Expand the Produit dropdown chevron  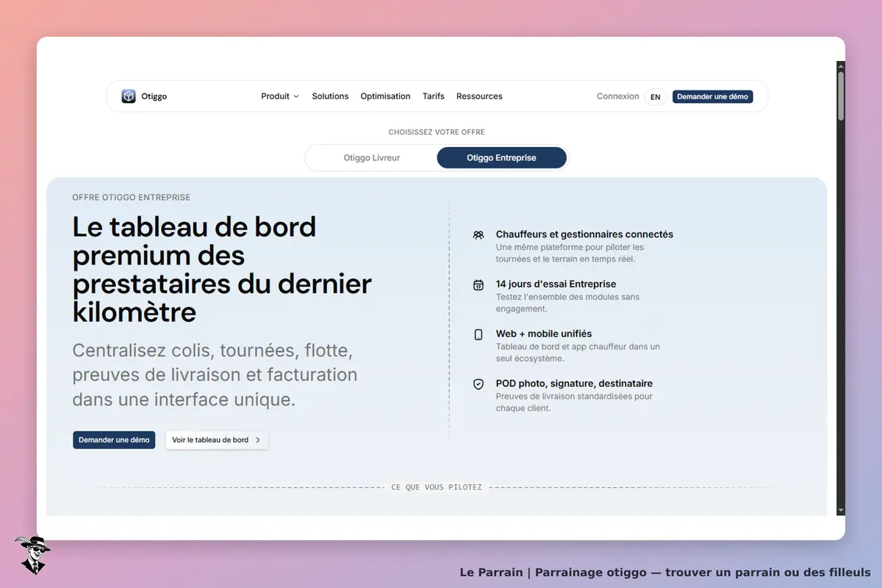click(x=296, y=96)
